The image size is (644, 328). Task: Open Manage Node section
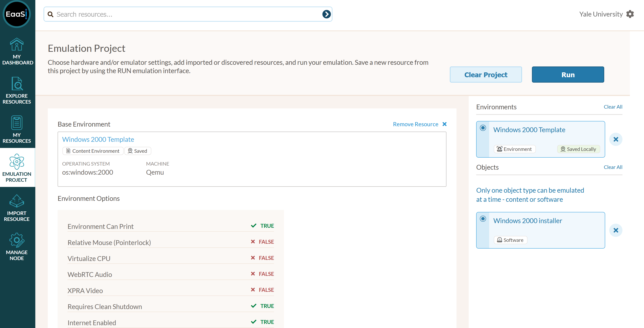click(x=17, y=247)
